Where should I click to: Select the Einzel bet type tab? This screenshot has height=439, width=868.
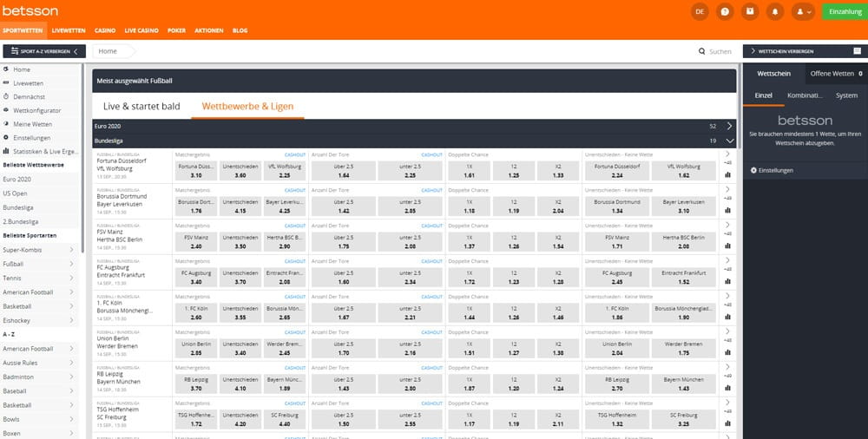pyautogui.click(x=763, y=95)
